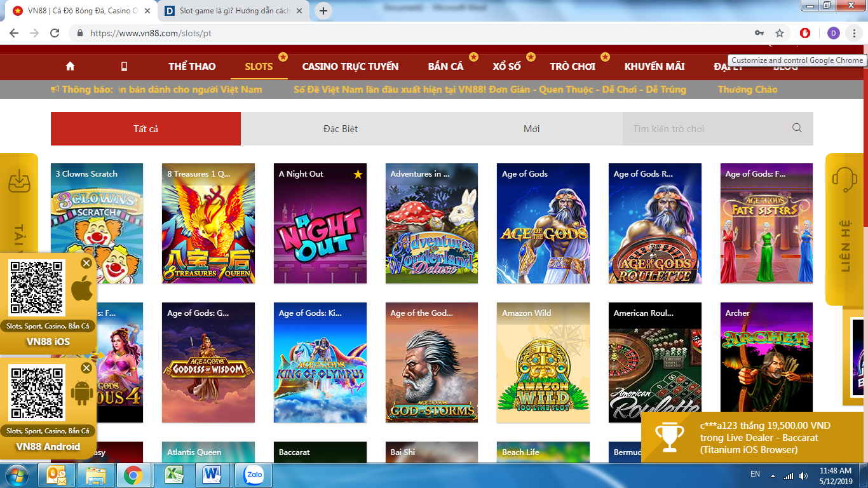Click the Apple logo icon
The width and height of the screenshot is (868, 488).
pos(81,289)
